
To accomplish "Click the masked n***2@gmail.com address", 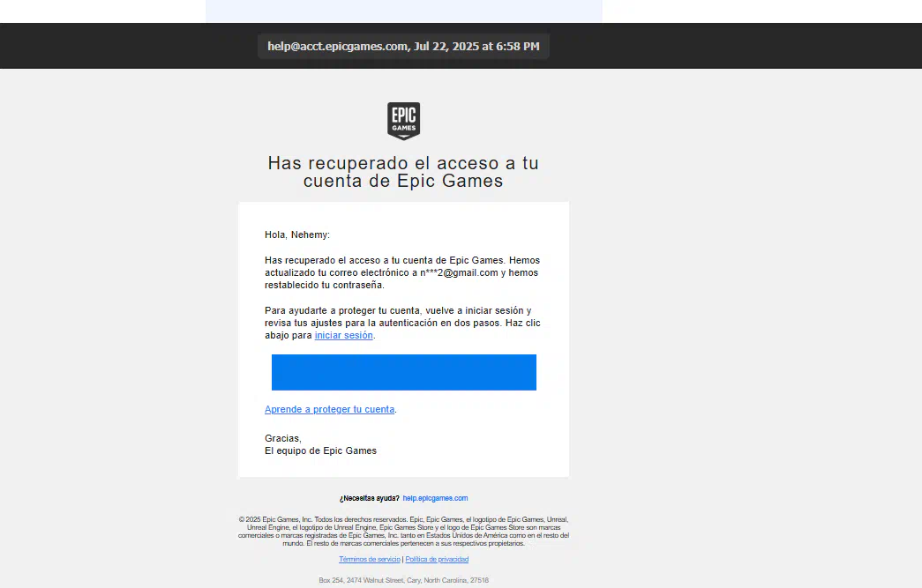I will [x=459, y=272].
